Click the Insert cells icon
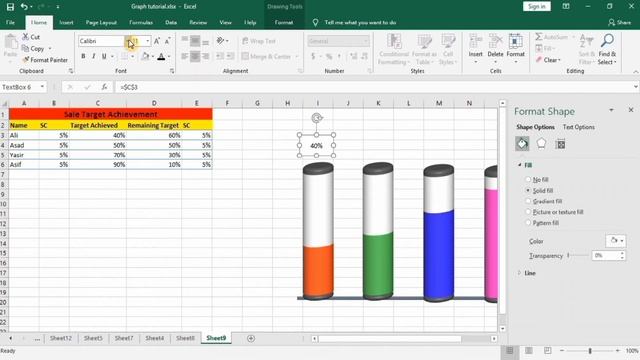The image size is (640, 360). click(476, 42)
